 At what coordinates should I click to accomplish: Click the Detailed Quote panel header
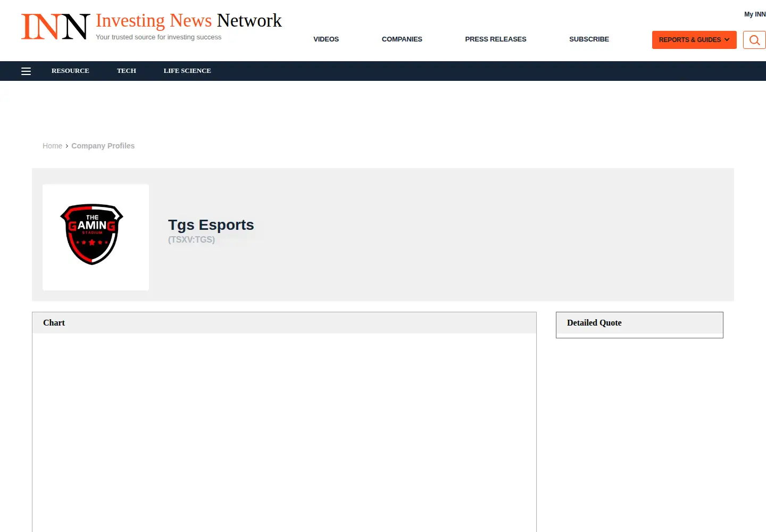[639, 323]
